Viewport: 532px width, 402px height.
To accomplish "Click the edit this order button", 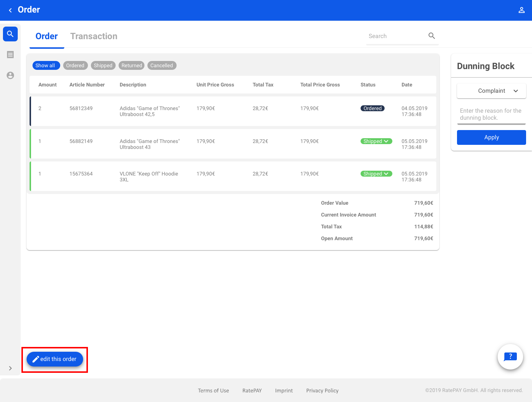I will tap(55, 359).
